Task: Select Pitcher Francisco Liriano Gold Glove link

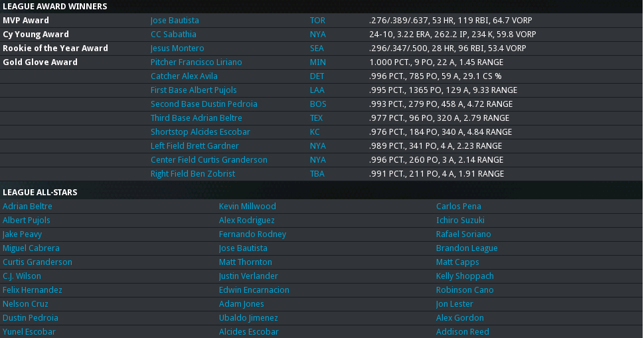Action: coord(196,62)
